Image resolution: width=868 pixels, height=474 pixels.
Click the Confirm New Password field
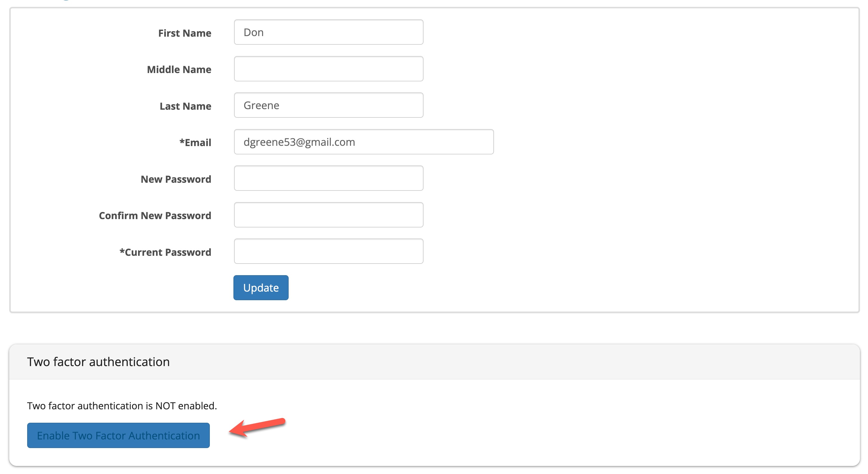tap(328, 215)
